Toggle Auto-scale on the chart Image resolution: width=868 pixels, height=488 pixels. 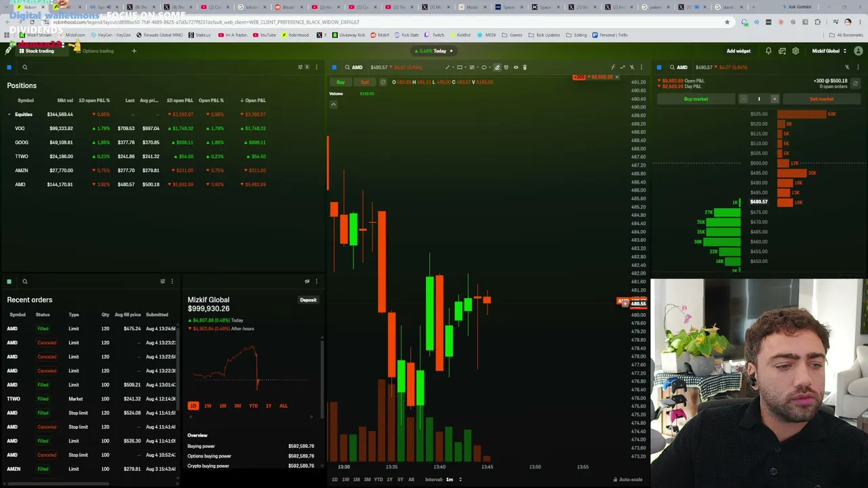pyautogui.click(x=628, y=480)
